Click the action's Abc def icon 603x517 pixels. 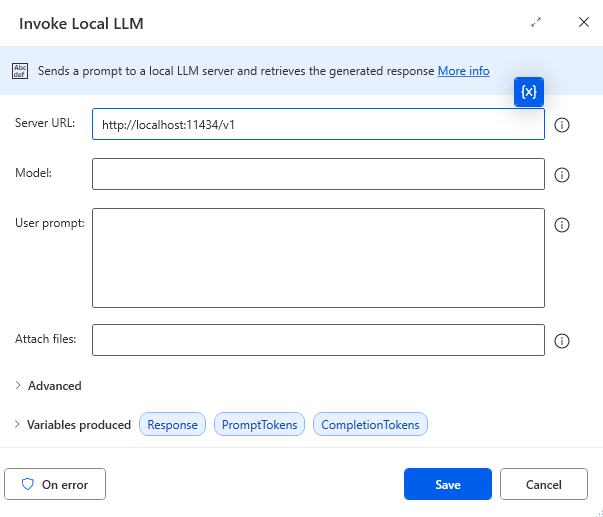(20, 71)
